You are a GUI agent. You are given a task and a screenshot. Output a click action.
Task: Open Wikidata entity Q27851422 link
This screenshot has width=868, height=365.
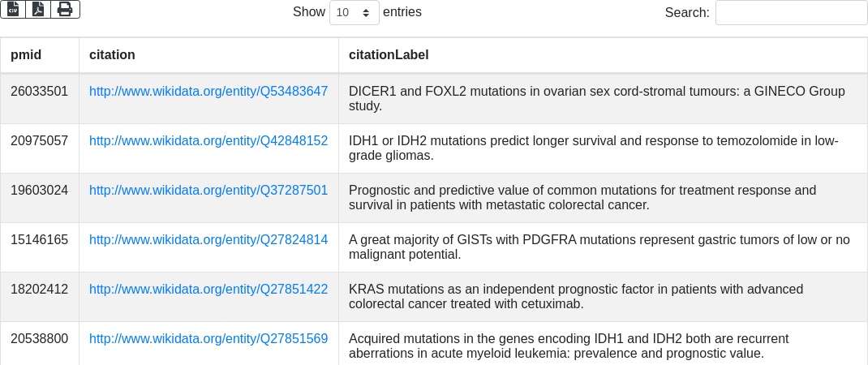[x=208, y=290]
